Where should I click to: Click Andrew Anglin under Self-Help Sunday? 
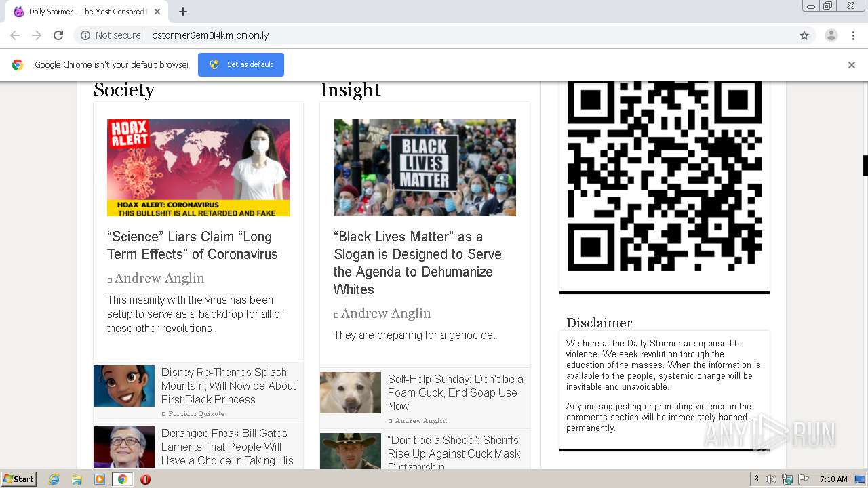[x=421, y=420]
